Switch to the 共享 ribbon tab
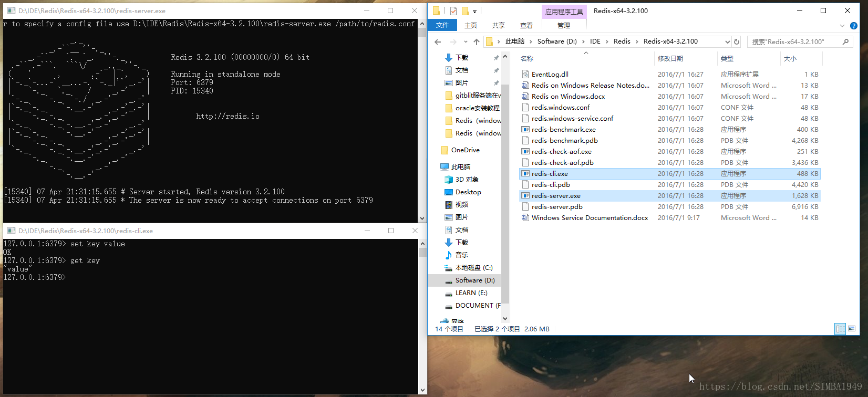The image size is (868, 397). [x=499, y=25]
